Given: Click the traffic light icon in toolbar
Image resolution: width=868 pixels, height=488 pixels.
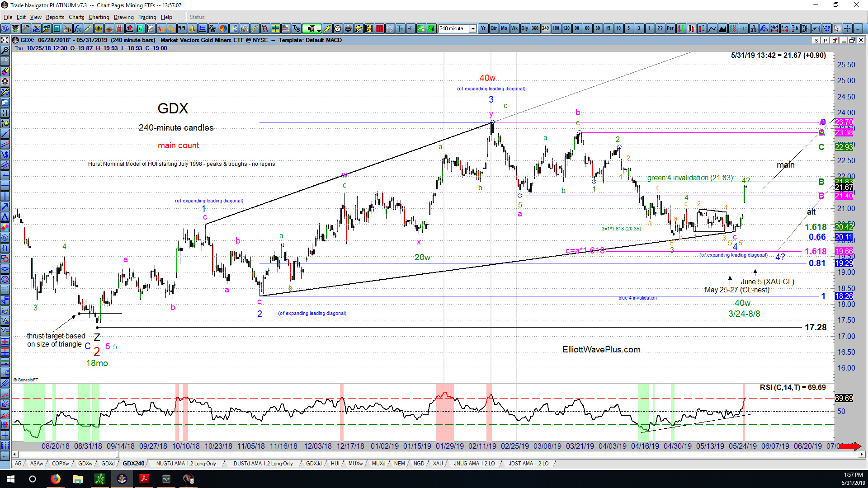Looking at the screenshot, I should point(15,28).
